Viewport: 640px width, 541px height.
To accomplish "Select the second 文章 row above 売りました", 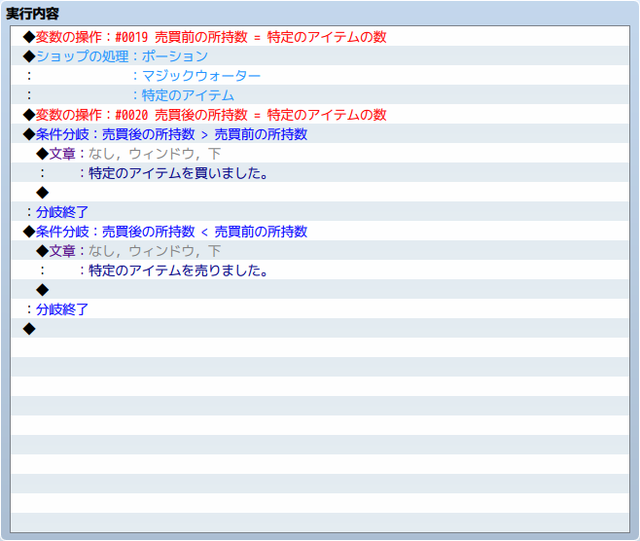I will [320, 251].
